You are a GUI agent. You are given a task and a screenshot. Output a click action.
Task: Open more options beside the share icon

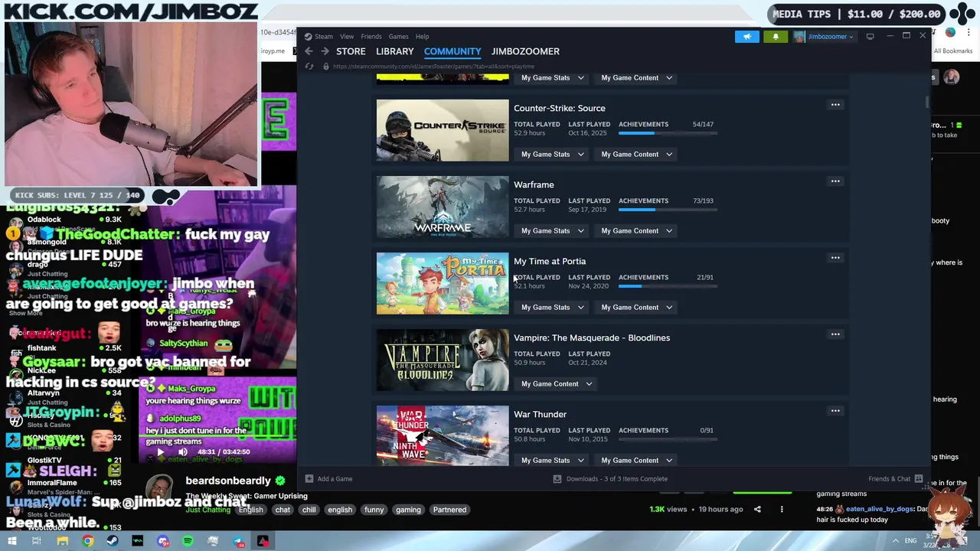(782, 509)
